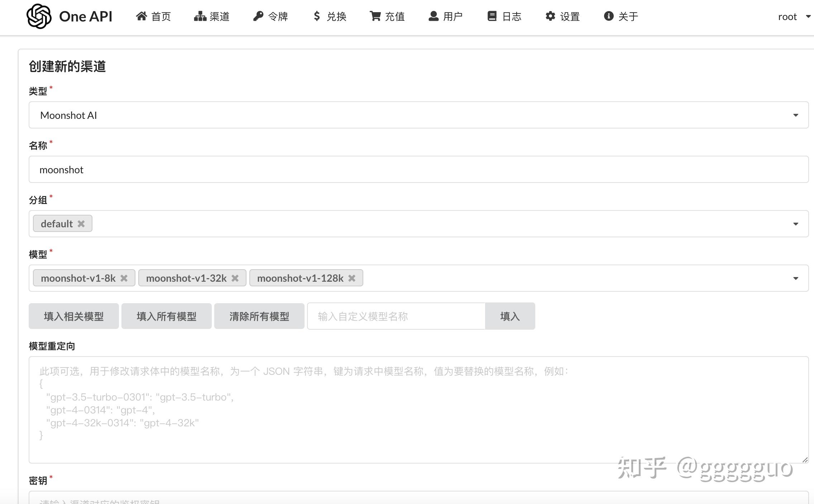Viewport: 814px width, 504px height.
Task: Click the custom model name input
Action: point(396,316)
